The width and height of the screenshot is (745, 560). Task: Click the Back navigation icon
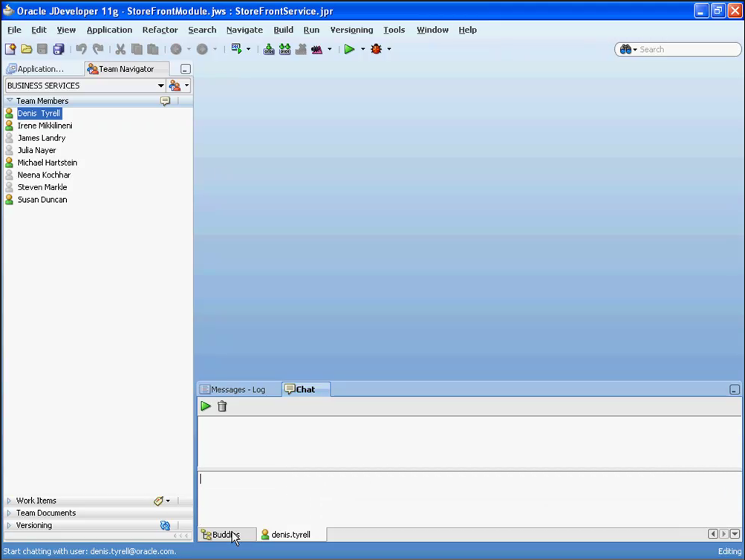point(176,49)
